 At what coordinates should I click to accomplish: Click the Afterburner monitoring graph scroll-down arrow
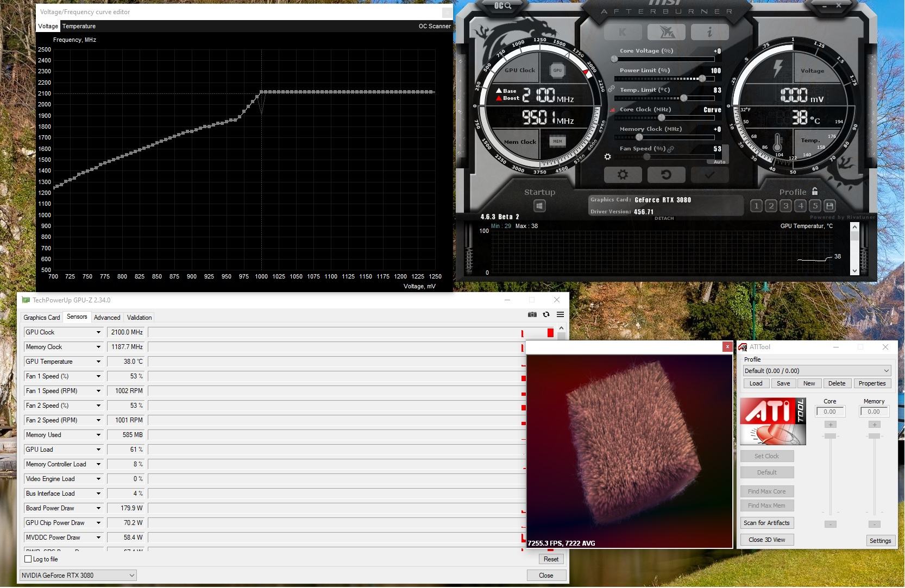[854, 270]
